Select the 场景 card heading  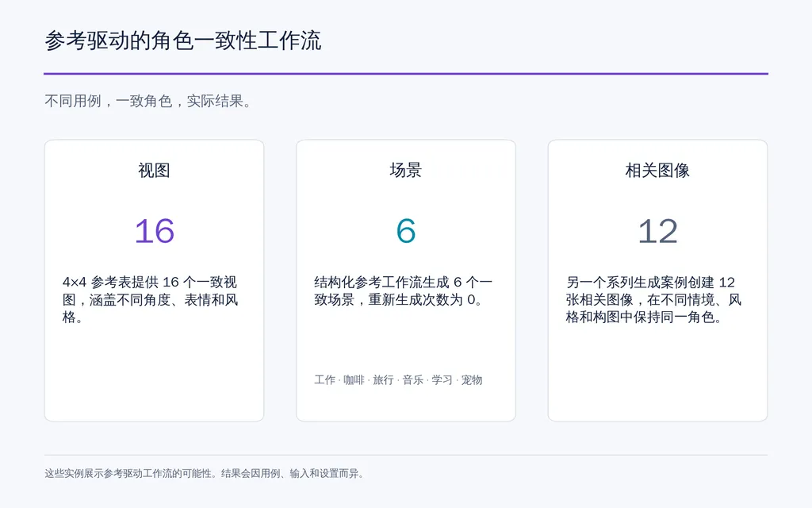click(x=406, y=170)
